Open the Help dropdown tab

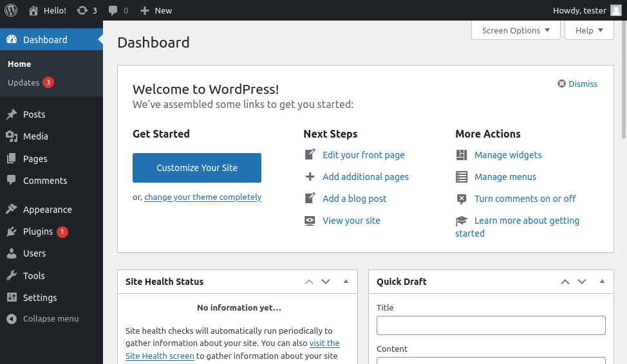[x=589, y=30]
